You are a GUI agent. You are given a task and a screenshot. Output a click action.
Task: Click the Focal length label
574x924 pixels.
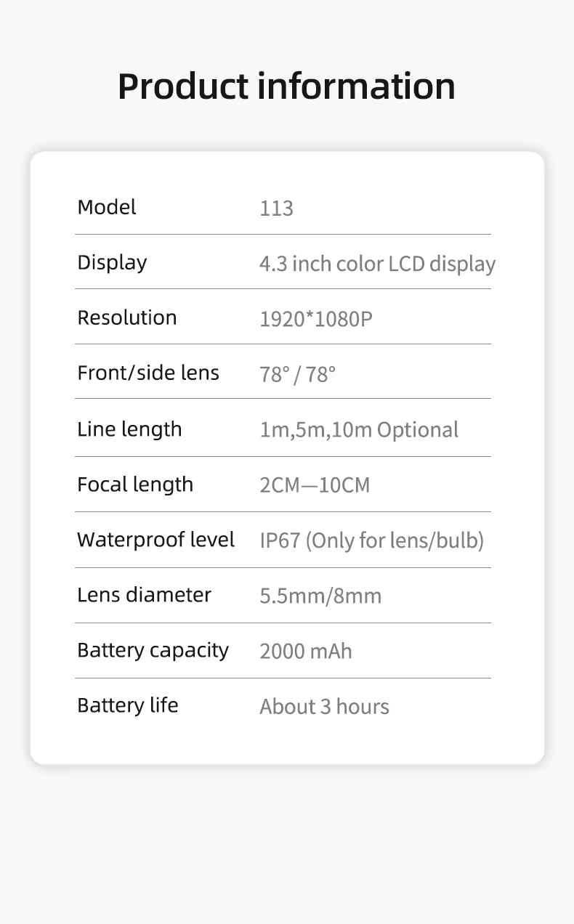[x=135, y=485]
